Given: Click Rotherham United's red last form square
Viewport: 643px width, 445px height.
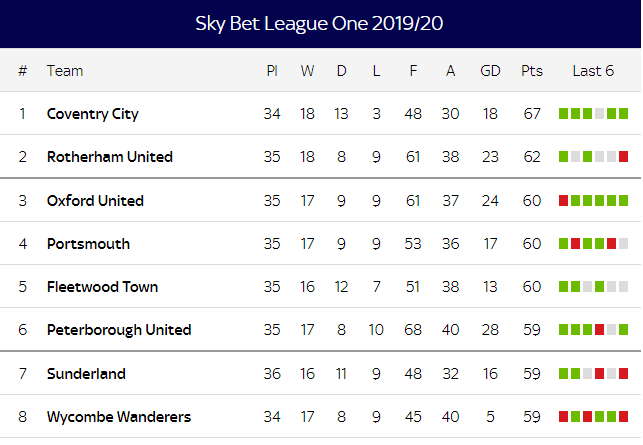Looking at the screenshot, I should (x=623, y=157).
